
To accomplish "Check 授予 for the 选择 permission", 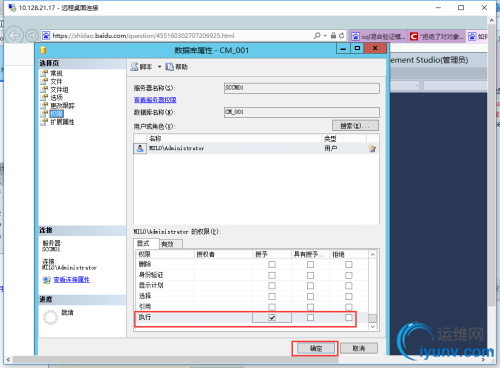I will point(272,296).
